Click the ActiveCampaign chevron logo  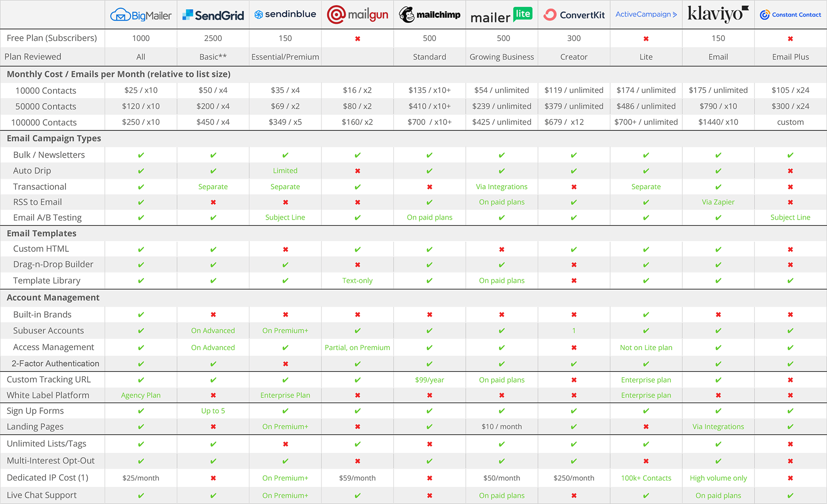point(646,14)
